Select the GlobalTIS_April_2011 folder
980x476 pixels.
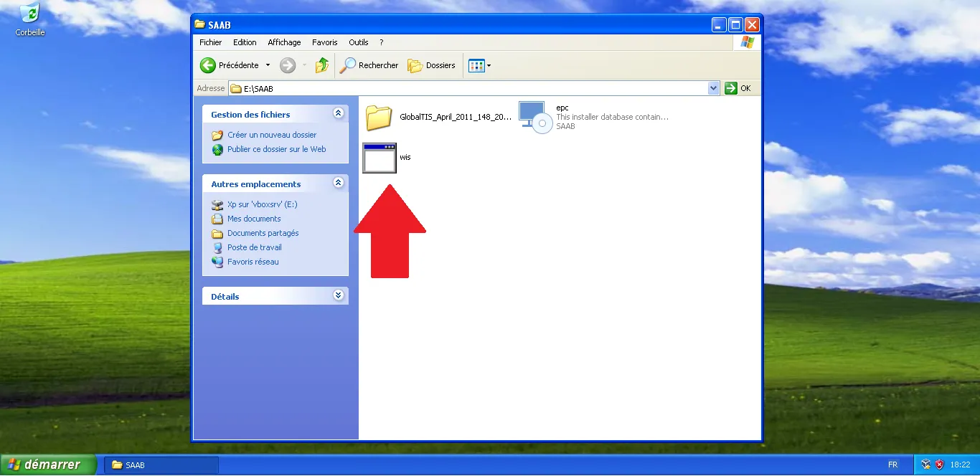(378, 118)
